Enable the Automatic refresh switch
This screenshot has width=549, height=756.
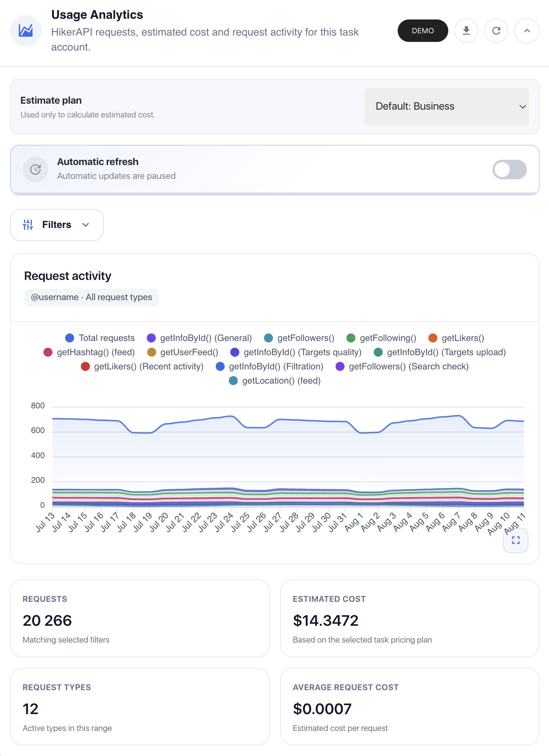pyautogui.click(x=509, y=170)
